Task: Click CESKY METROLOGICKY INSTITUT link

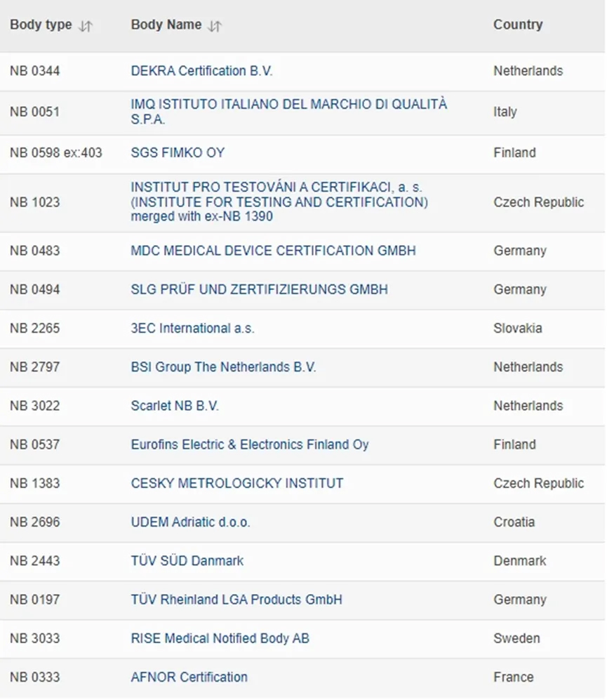Action: tap(237, 483)
